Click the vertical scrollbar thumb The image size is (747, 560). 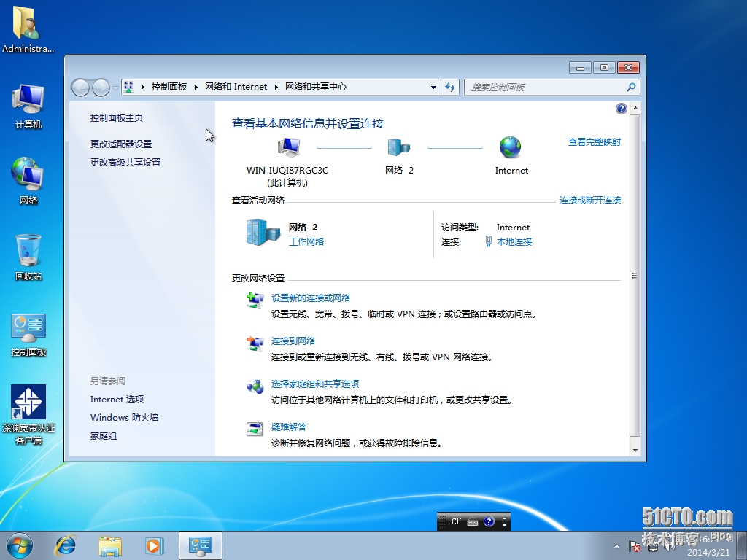[635, 275]
